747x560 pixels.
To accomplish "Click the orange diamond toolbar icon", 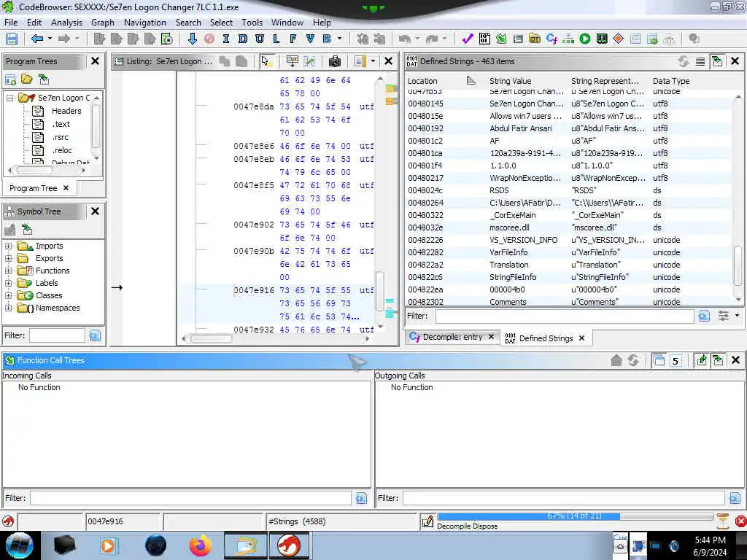I will 619,39.
